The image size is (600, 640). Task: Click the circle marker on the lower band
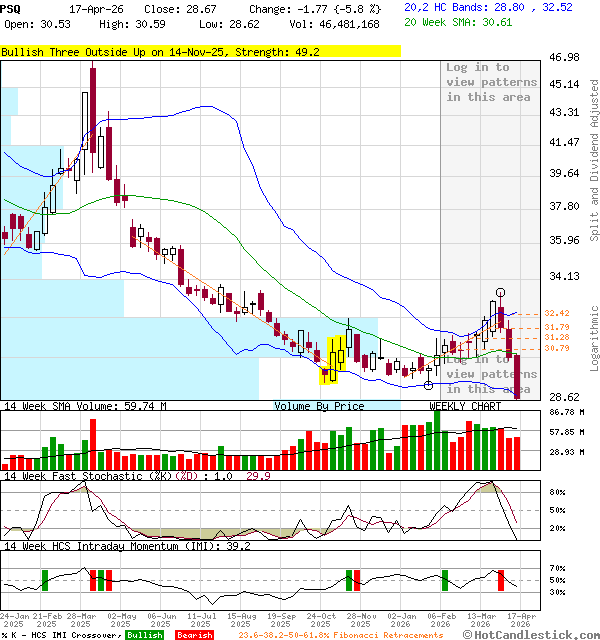tap(428, 385)
